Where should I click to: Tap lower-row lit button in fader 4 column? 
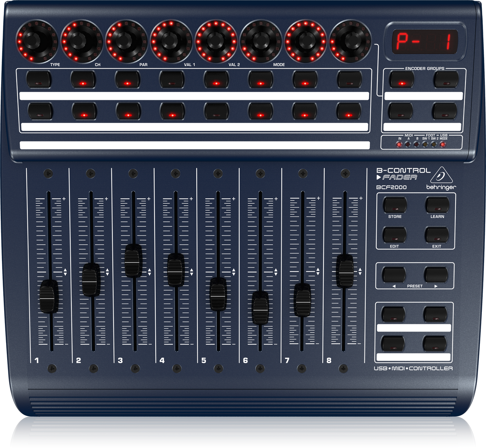[x=172, y=112]
